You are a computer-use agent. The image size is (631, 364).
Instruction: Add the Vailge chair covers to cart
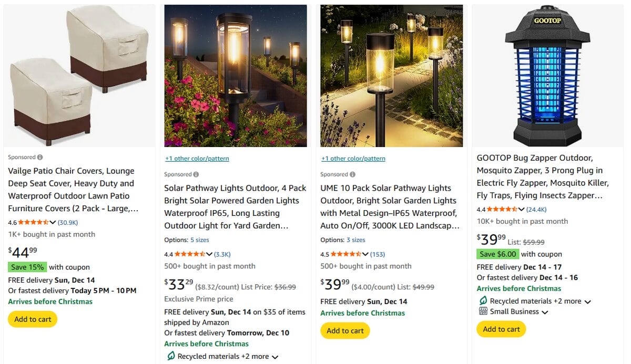coord(32,319)
